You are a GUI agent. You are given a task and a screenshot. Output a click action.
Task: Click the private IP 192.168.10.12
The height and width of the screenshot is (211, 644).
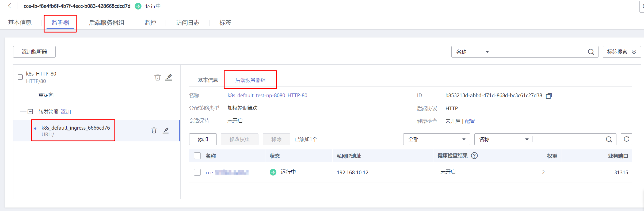click(x=352, y=172)
